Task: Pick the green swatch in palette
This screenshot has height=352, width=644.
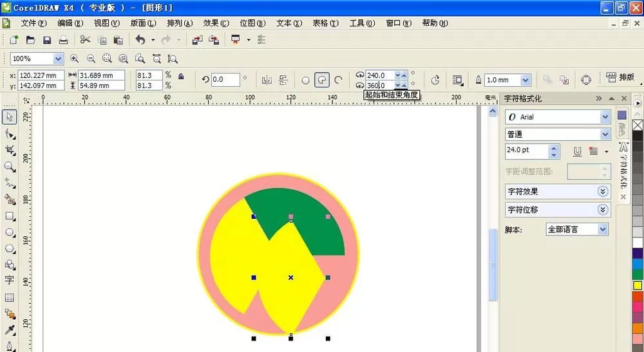Action: [x=638, y=275]
